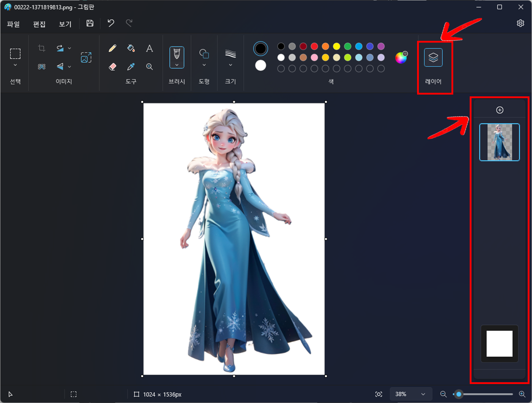Pick the gray color swatch
Image resolution: width=532 pixels, height=403 pixels.
coord(292,46)
